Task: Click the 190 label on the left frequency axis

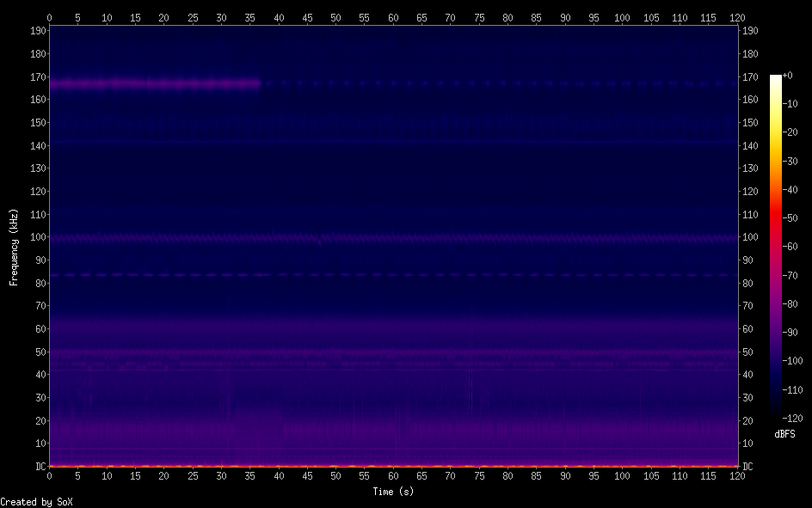Action: (x=37, y=31)
